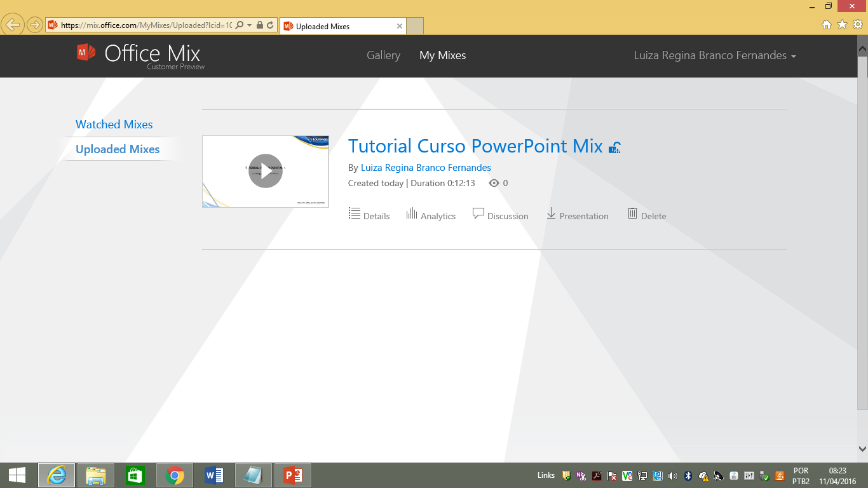Switch to Internet Explorer on taskbar
Screen dimensions: 868x488
(57, 475)
